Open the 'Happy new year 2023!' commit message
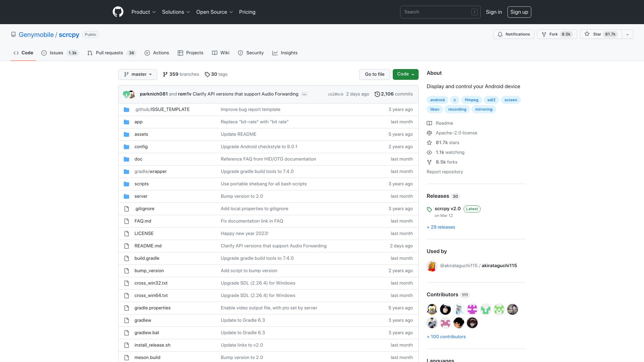The height and width of the screenshot is (362, 644). pyautogui.click(x=245, y=234)
